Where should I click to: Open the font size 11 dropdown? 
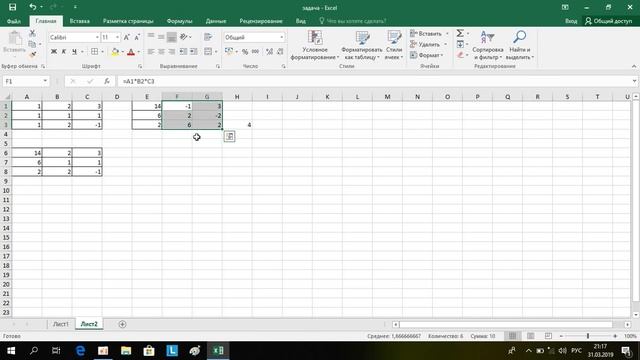tap(118, 37)
